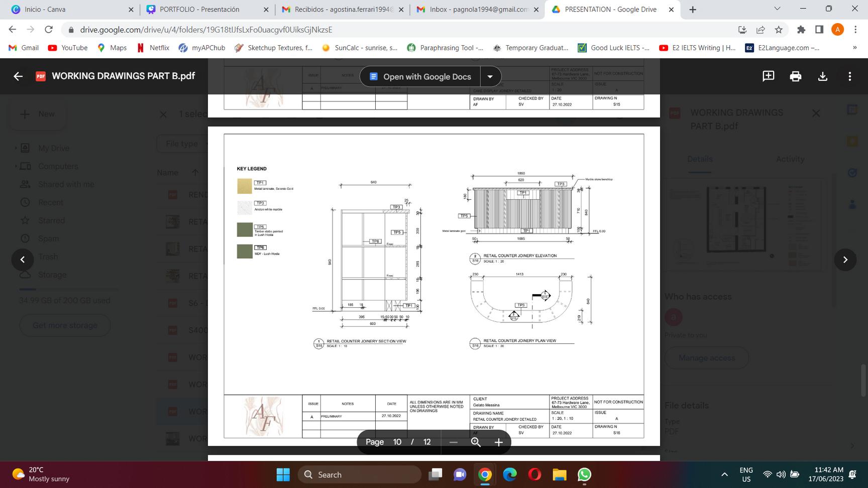Click the current page number 10

pyautogui.click(x=397, y=442)
